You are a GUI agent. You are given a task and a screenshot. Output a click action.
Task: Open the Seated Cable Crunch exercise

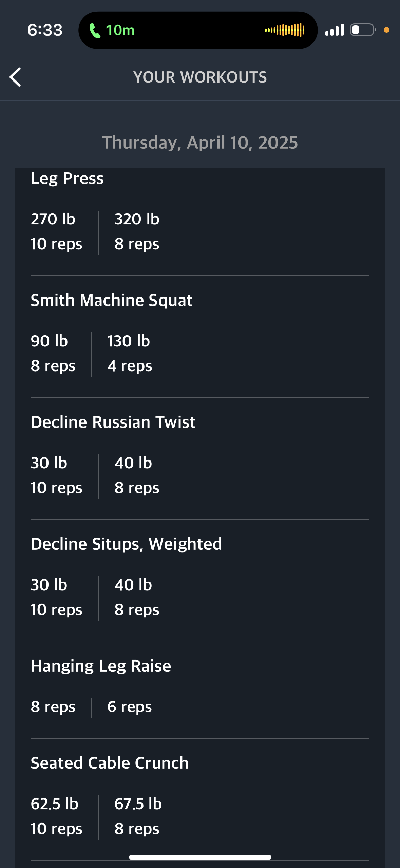[x=109, y=763]
